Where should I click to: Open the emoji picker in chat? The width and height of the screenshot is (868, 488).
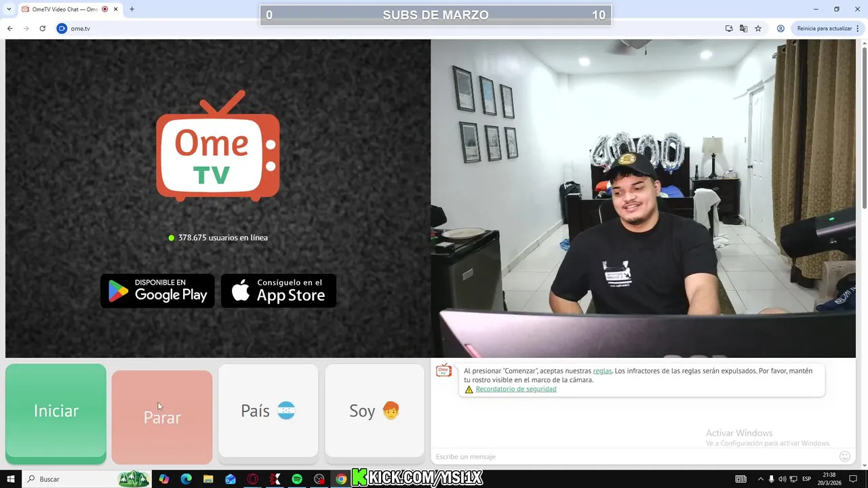(x=845, y=457)
